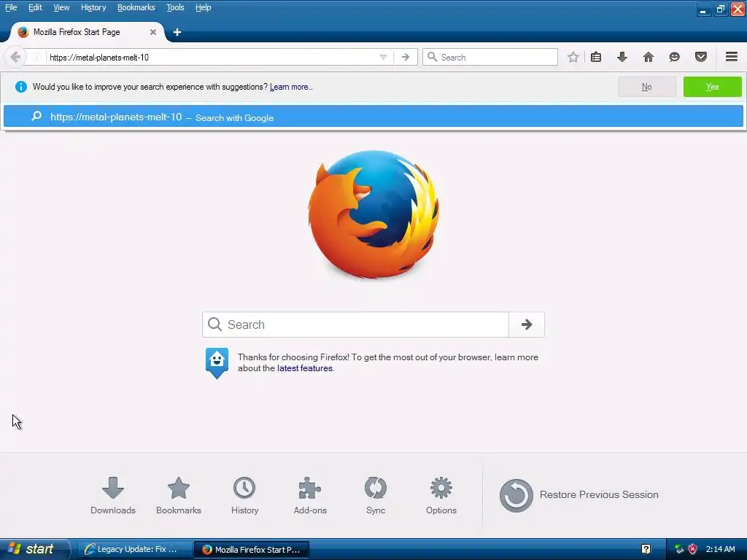Click the blue info notification icon
This screenshot has height=560, width=747.
pyautogui.click(x=21, y=87)
